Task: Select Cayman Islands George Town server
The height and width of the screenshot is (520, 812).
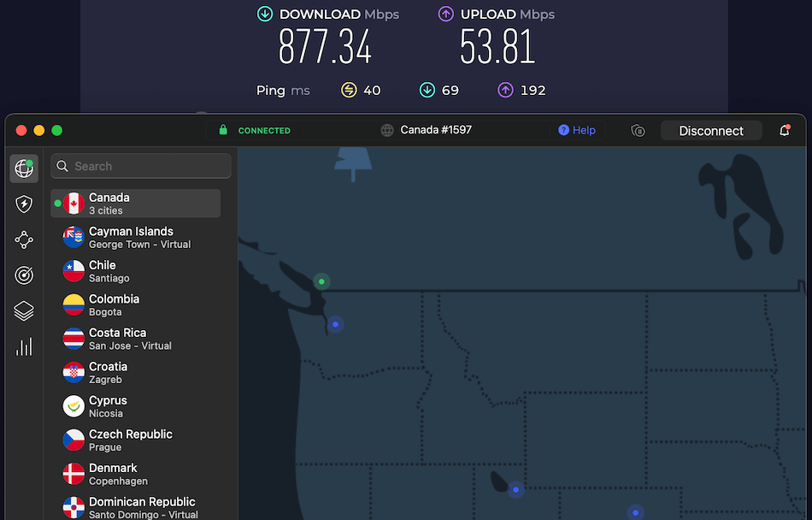Action: click(x=136, y=237)
